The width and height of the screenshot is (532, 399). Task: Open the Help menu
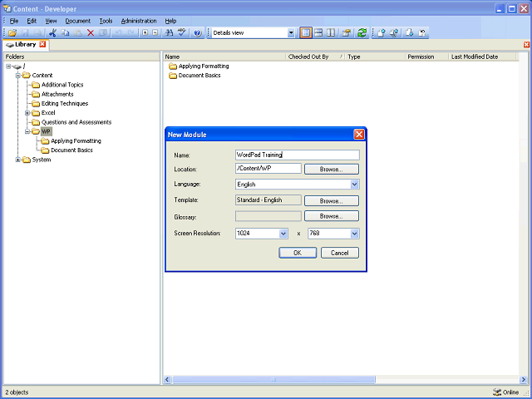[170, 21]
